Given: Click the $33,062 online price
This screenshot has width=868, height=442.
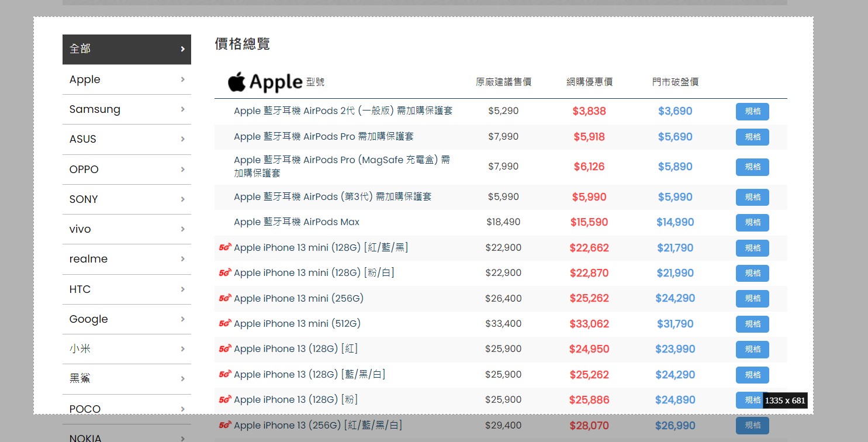Looking at the screenshot, I should (589, 324).
